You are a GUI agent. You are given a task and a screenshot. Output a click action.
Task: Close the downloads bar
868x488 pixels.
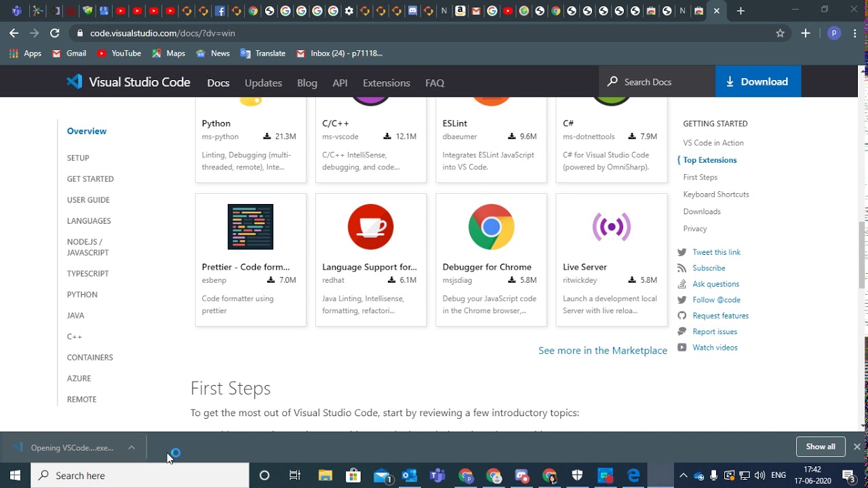click(x=856, y=447)
